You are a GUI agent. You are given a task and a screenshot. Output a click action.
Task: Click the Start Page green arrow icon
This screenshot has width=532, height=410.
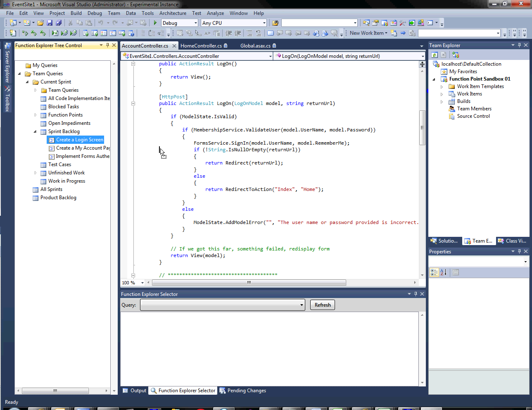412,23
